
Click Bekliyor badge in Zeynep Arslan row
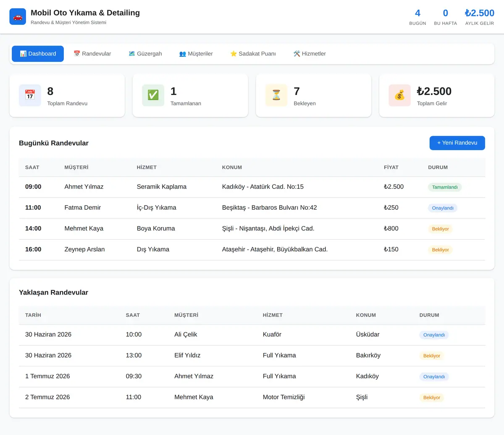click(440, 250)
